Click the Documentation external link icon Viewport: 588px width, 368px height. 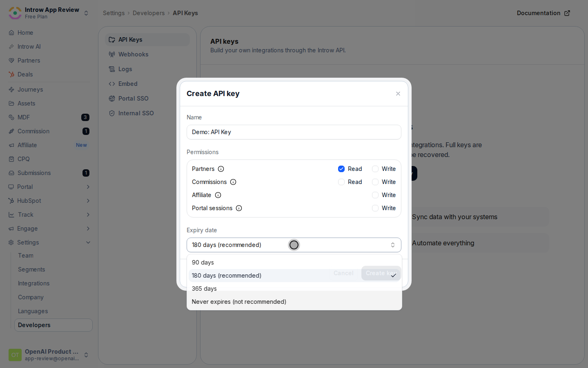[x=567, y=13]
